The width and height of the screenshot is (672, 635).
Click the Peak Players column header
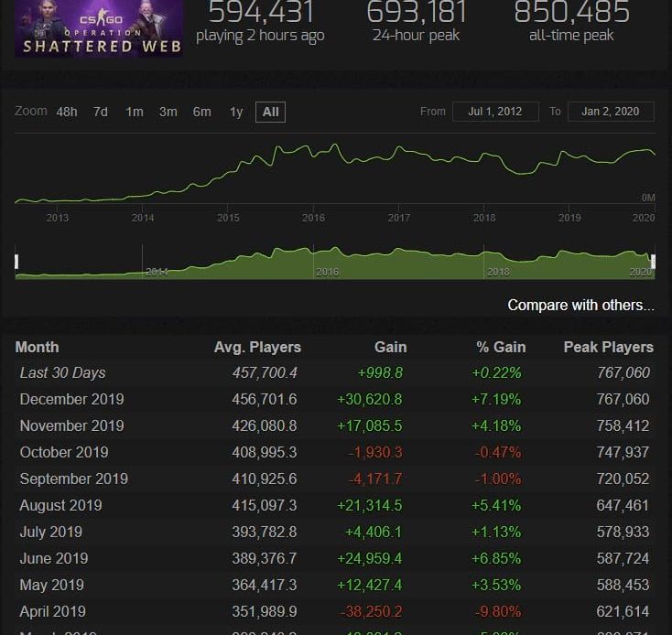[x=608, y=347]
